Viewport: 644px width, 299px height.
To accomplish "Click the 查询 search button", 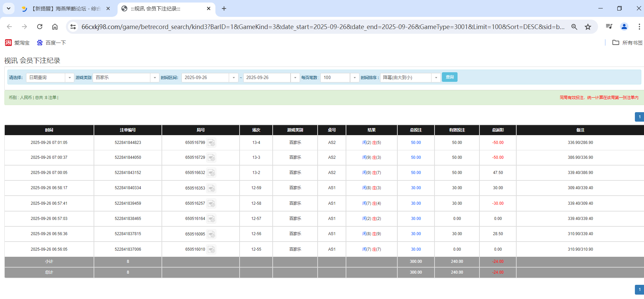I will point(449,77).
